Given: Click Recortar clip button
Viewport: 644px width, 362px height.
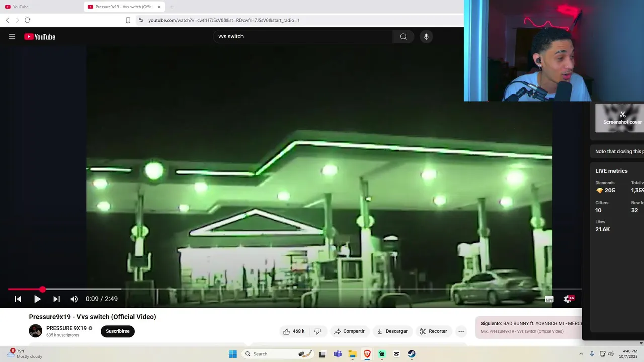Looking at the screenshot, I should (x=433, y=331).
